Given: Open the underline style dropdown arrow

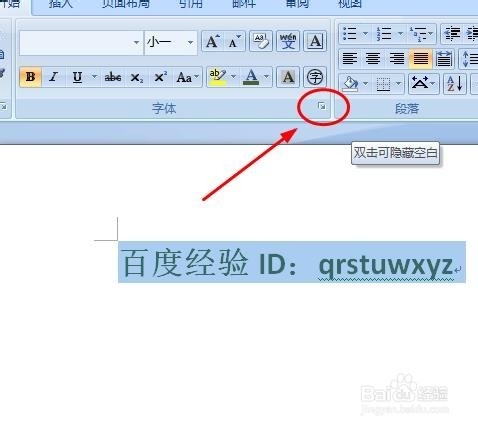Looking at the screenshot, I should pos(95,77).
